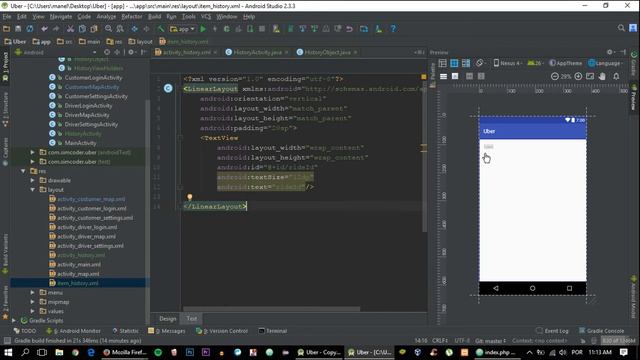This screenshot has height=360, width=640.
Task: Open the Navigate menu
Action: (x=61, y=17)
